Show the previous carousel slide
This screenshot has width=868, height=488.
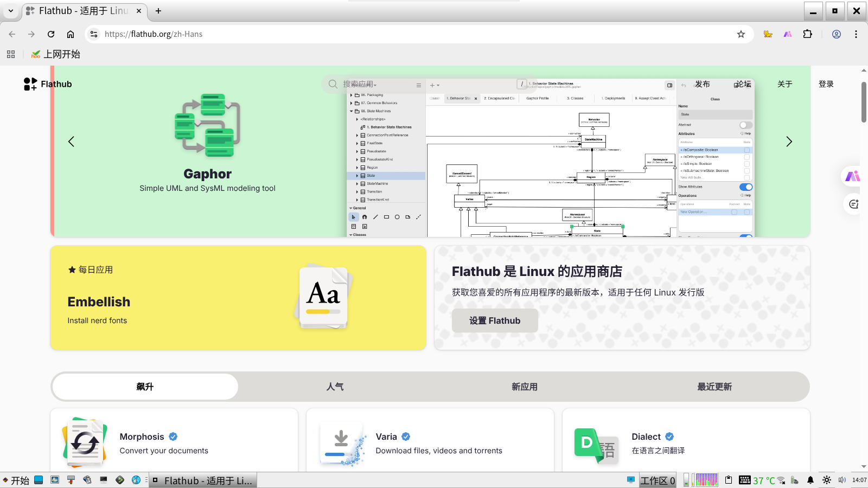71,142
